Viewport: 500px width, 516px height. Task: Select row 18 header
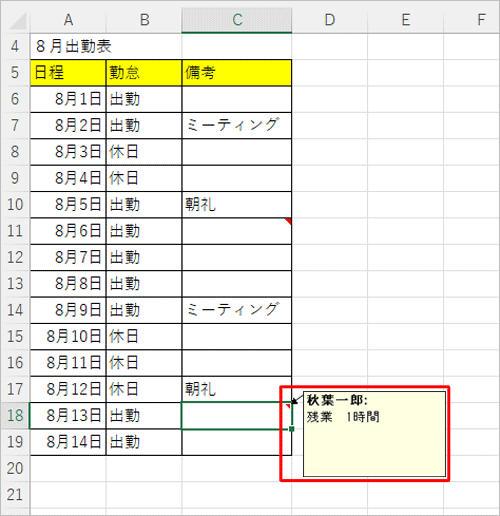click(15, 416)
